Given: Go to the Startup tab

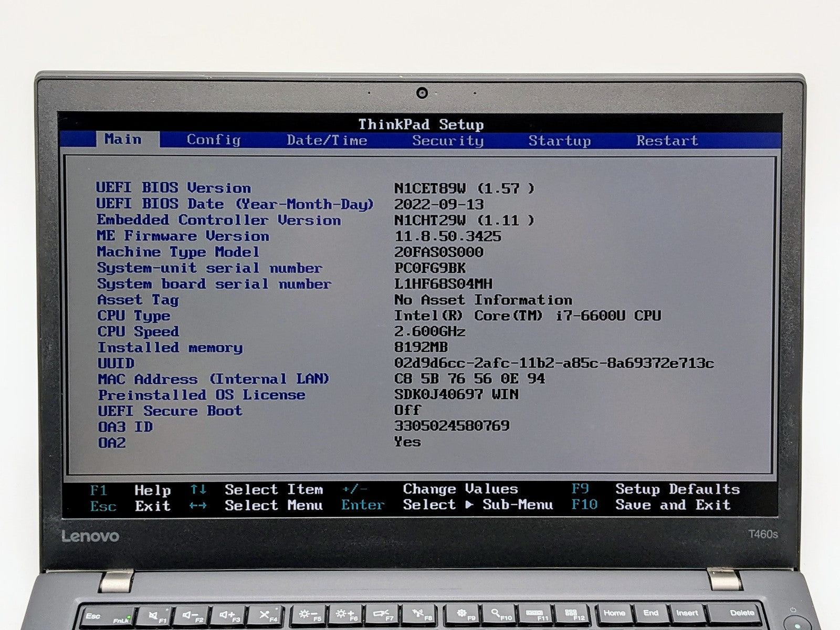Looking at the screenshot, I should [x=559, y=141].
